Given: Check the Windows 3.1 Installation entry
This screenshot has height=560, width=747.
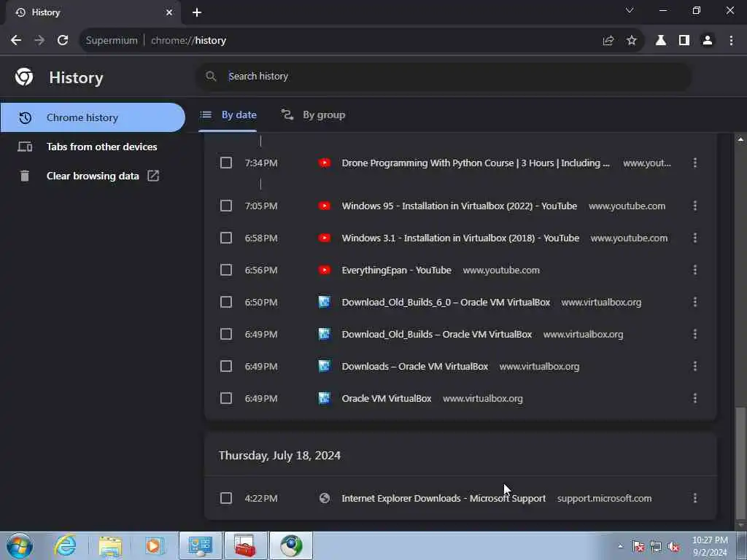Looking at the screenshot, I should tap(226, 238).
